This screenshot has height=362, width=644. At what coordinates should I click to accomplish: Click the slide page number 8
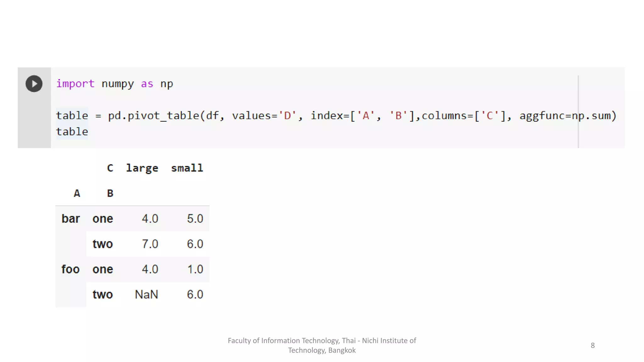[592, 345]
